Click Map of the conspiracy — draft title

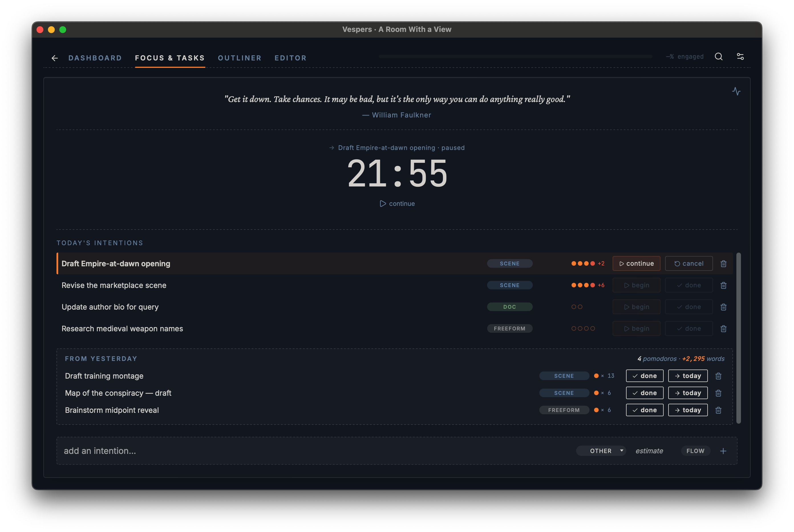point(118,393)
